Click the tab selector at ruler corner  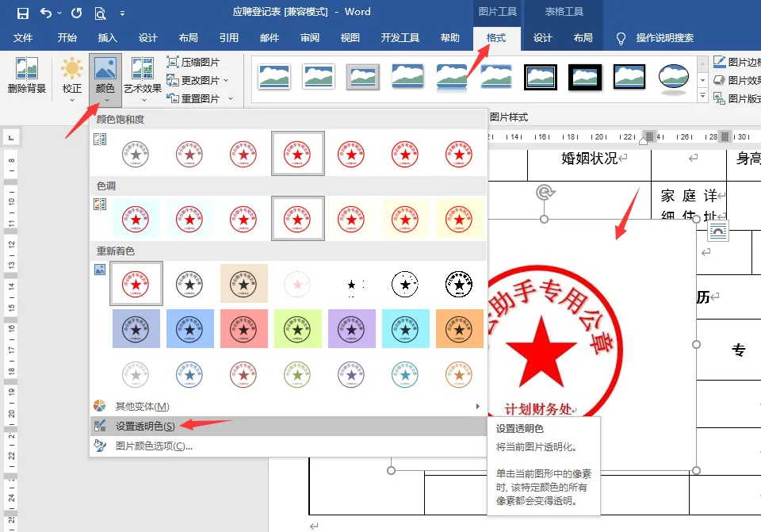pyautogui.click(x=10, y=138)
